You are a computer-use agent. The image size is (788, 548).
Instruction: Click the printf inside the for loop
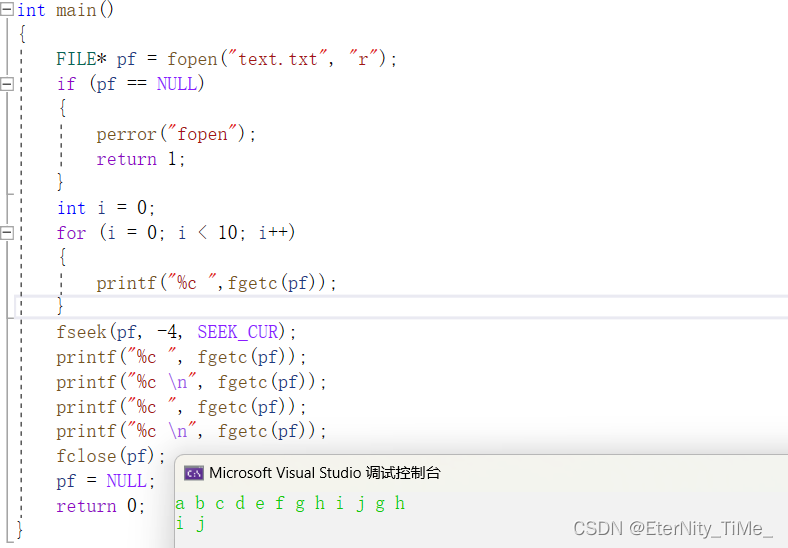pyautogui.click(x=217, y=283)
